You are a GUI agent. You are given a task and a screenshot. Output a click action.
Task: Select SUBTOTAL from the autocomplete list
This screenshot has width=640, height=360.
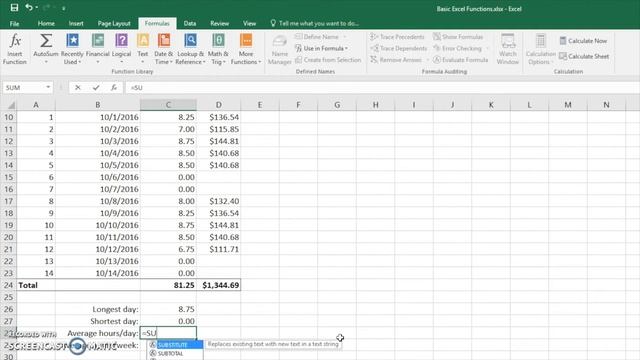point(176,353)
